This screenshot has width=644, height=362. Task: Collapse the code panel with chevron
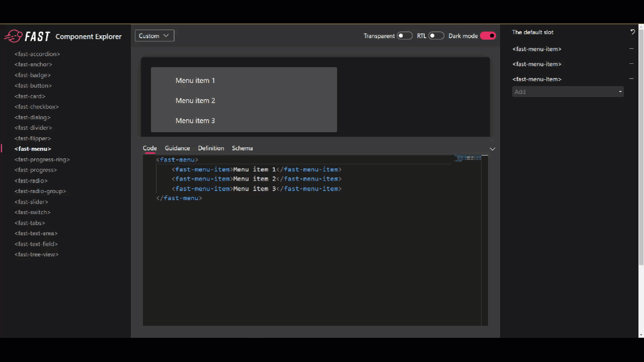493,149
